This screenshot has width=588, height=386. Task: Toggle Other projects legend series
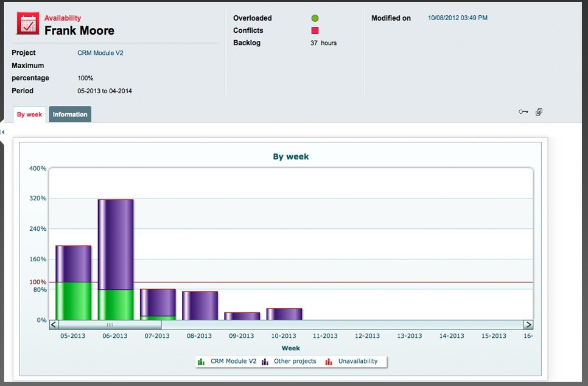coord(289,361)
